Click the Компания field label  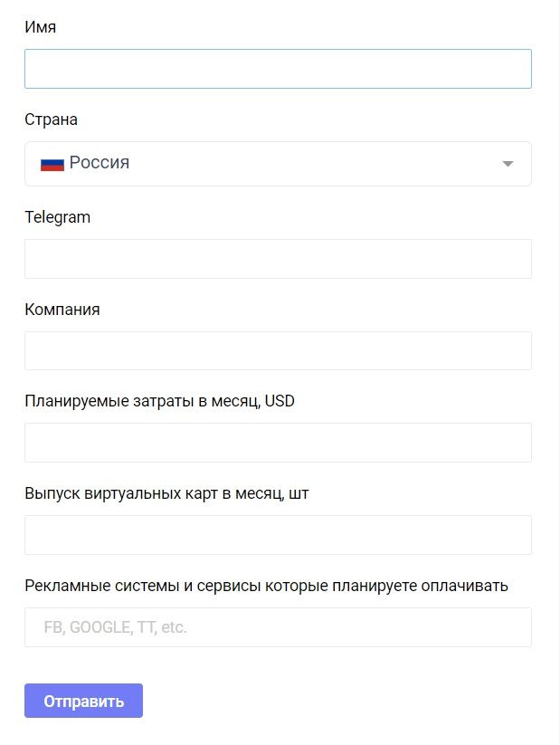pos(62,310)
